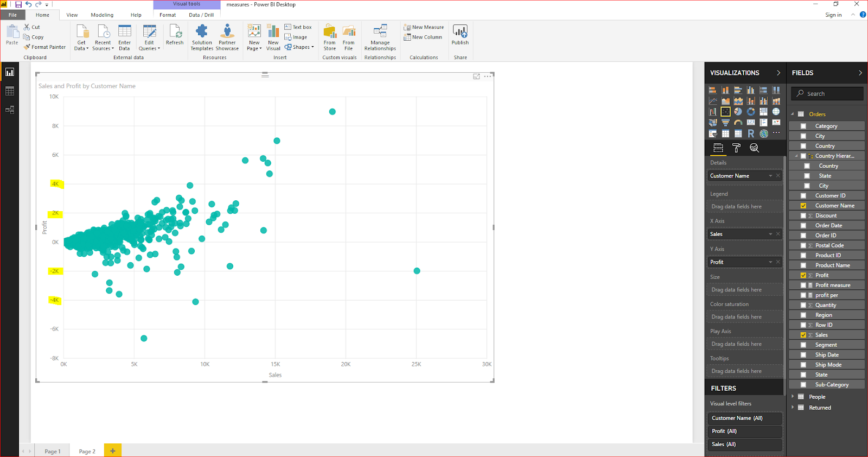Expand the People table in Fields
Screen dimensions: 868x457
[793, 397]
